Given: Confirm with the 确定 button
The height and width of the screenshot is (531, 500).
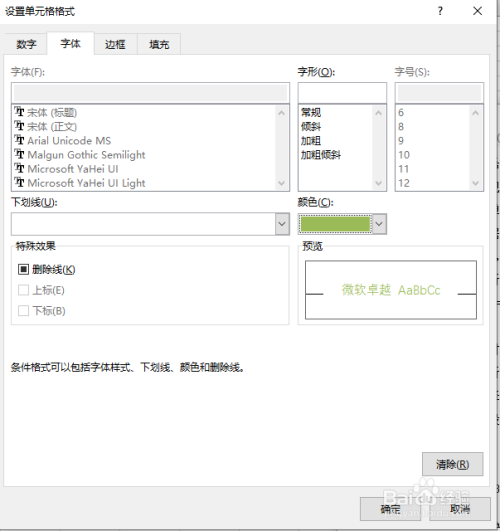Looking at the screenshot, I should (x=390, y=509).
